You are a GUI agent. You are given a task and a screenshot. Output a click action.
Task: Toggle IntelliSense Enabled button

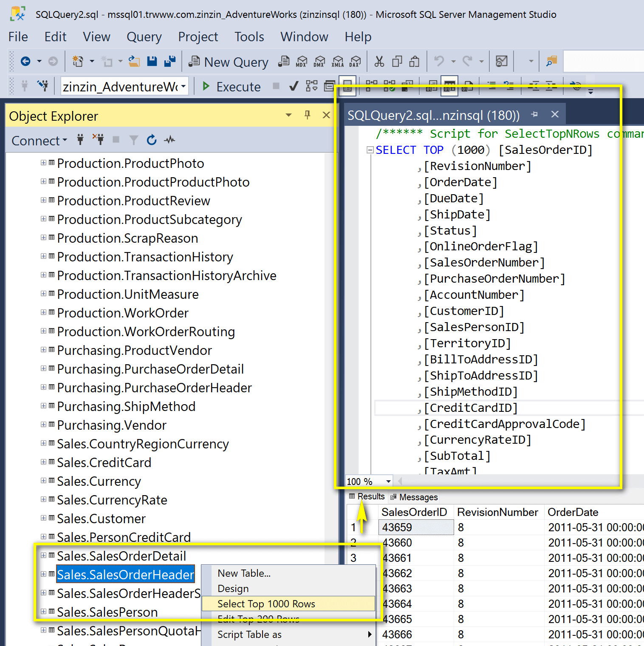coord(347,86)
